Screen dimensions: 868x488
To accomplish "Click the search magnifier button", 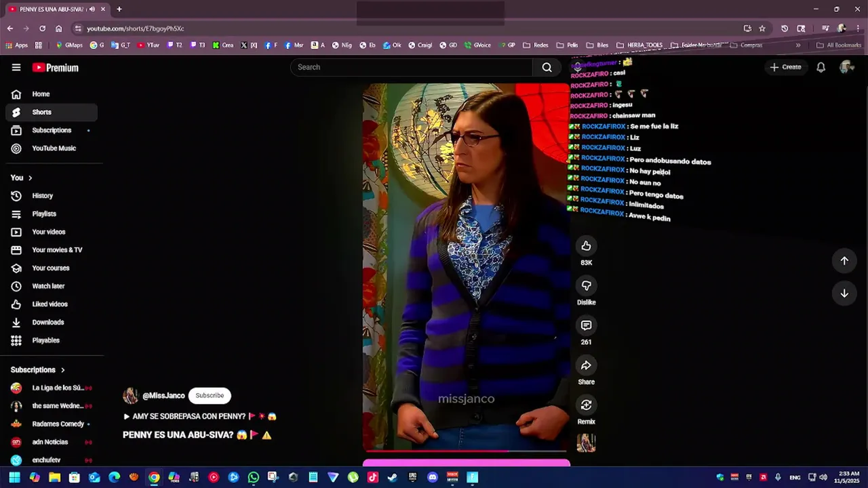I will [547, 67].
